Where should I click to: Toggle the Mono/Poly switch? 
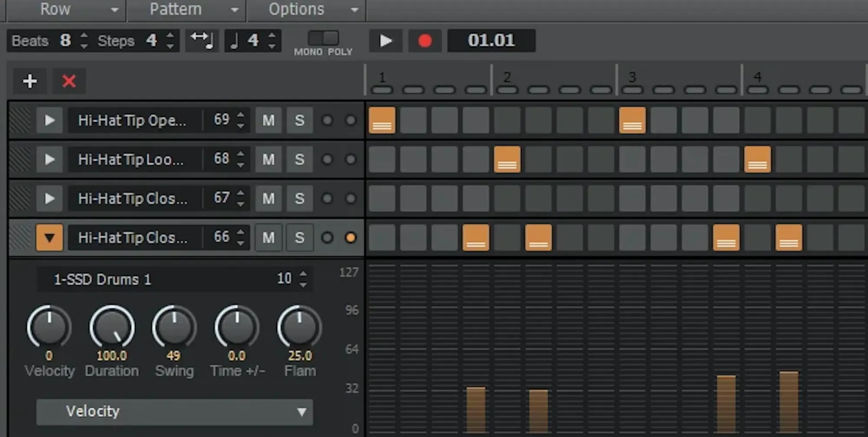coord(323,38)
